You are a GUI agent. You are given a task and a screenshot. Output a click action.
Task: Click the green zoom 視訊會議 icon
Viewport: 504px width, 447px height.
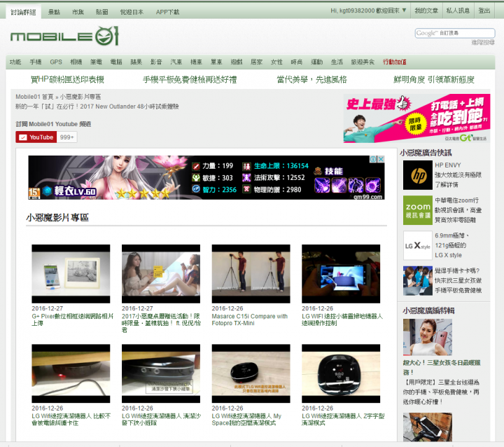(x=417, y=210)
